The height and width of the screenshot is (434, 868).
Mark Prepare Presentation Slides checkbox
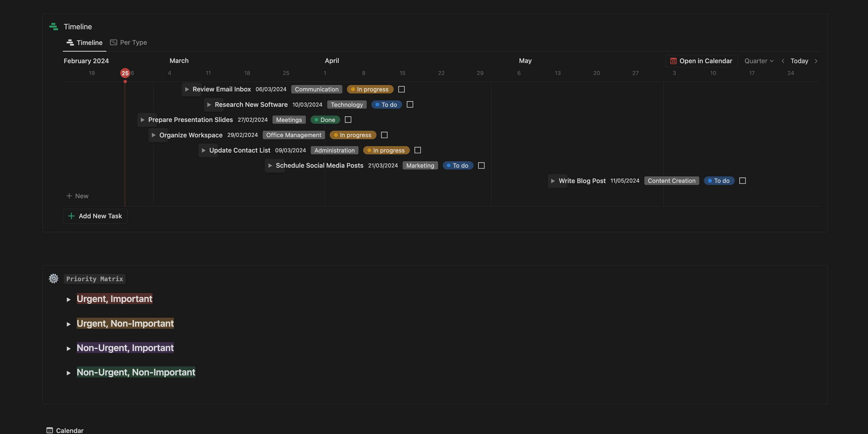[x=348, y=120]
